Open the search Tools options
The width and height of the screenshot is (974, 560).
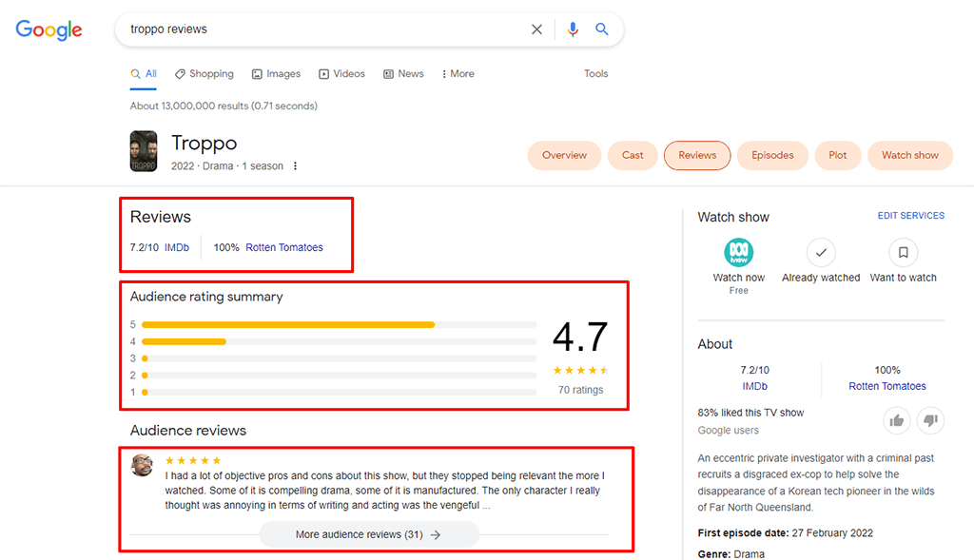click(x=595, y=74)
